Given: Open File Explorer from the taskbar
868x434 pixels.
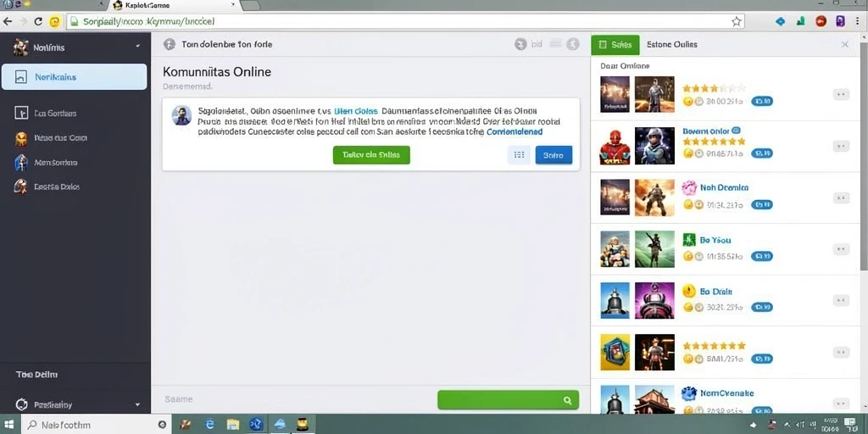Looking at the screenshot, I should coord(233,425).
